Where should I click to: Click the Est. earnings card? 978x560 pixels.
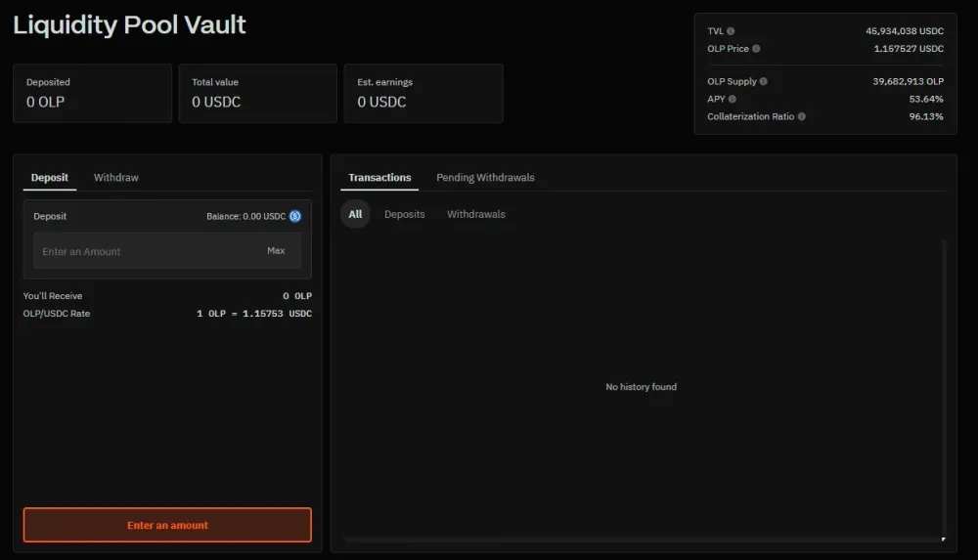point(423,94)
